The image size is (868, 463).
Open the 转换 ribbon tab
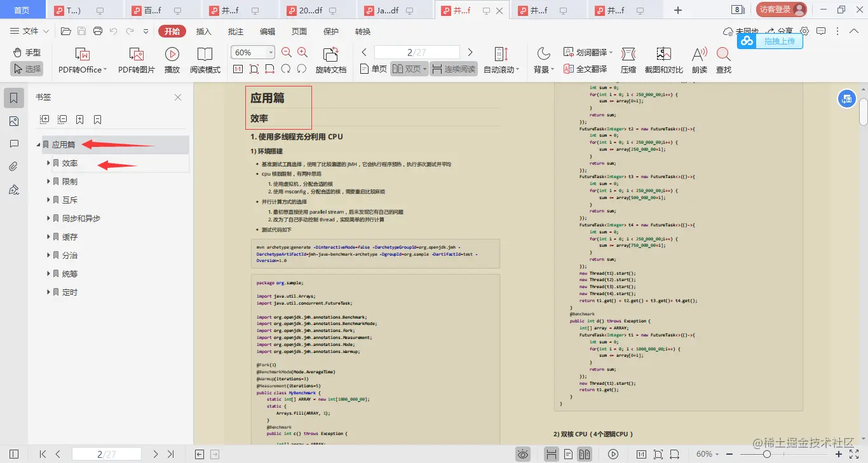point(363,31)
